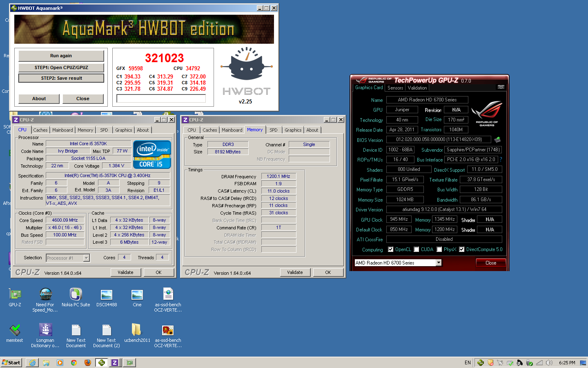
Task: Switch to the Validation tab in GPU-Z
Action: 417,88
